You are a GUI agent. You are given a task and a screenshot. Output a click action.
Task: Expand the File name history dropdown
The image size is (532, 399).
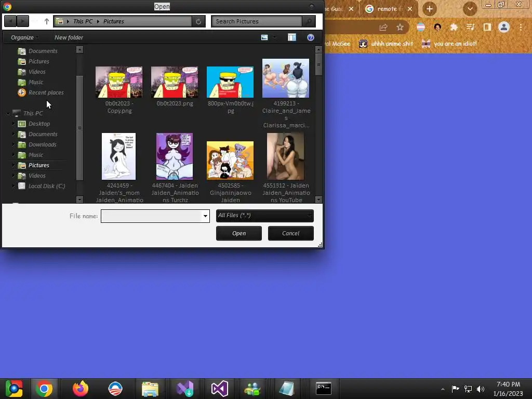point(205,216)
